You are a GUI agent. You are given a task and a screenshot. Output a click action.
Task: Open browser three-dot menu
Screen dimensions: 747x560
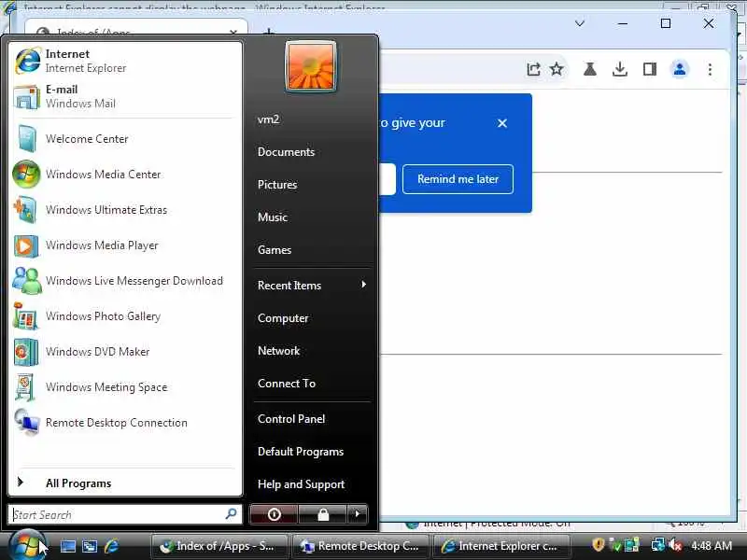coord(710,69)
